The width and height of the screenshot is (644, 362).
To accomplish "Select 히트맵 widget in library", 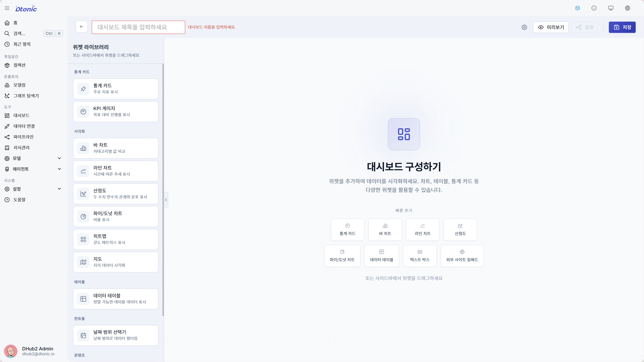I will [x=116, y=239].
